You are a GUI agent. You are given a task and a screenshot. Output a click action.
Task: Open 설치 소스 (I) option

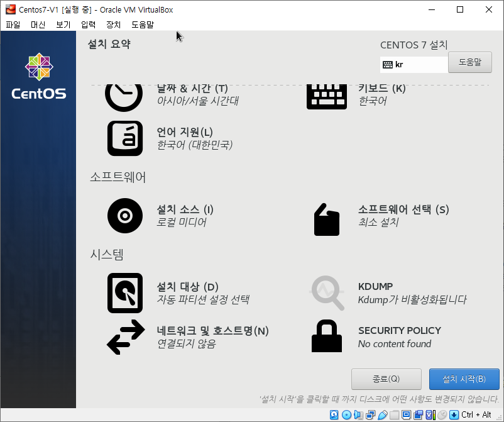click(x=185, y=209)
